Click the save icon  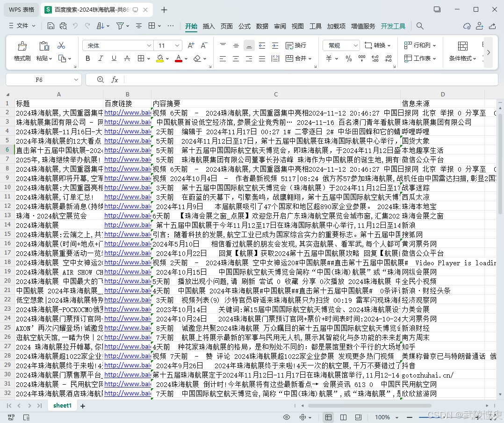(x=50, y=26)
